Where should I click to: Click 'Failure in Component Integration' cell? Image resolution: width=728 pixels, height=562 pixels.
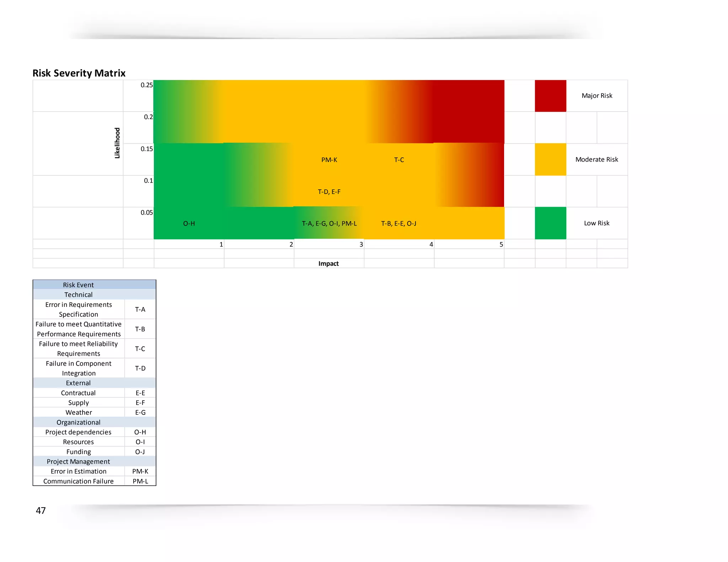[x=79, y=368]
